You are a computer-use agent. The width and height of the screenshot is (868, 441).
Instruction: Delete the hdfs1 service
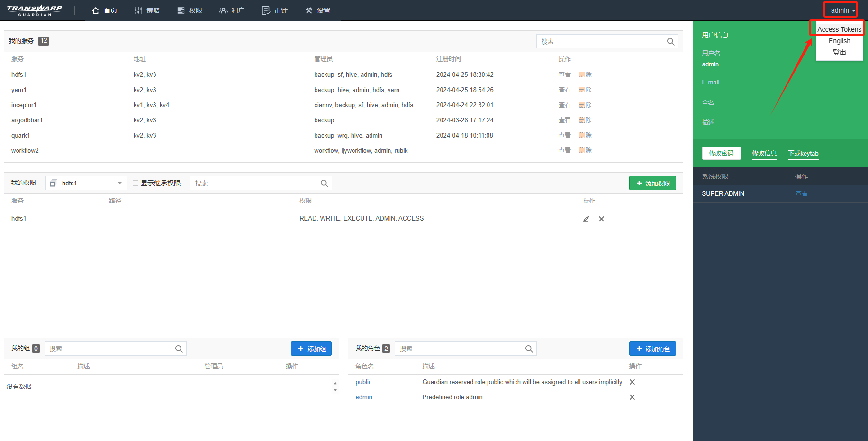coord(585,74)
